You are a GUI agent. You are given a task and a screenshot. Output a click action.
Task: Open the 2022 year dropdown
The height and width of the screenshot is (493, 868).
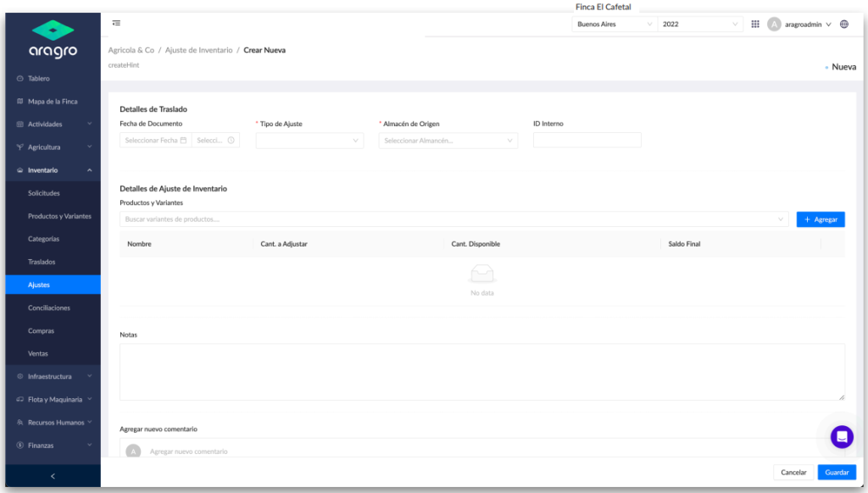pyautogui.click(x=699, y=25)
